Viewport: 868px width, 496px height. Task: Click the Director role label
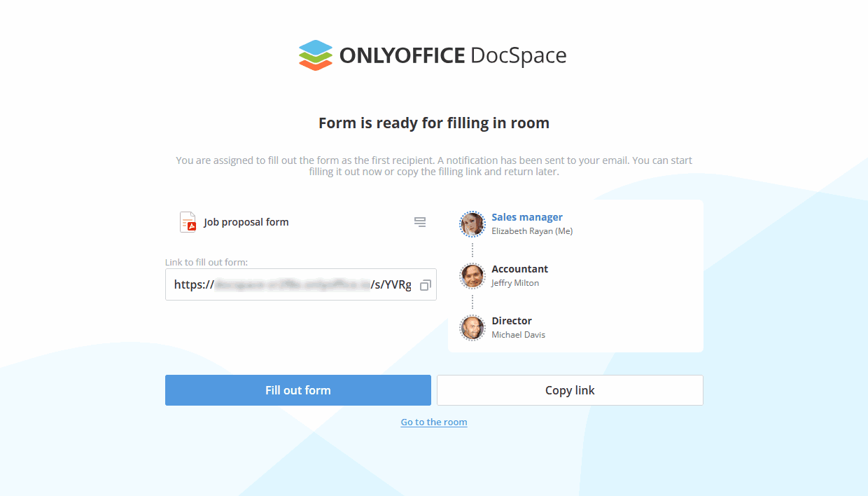512,321
